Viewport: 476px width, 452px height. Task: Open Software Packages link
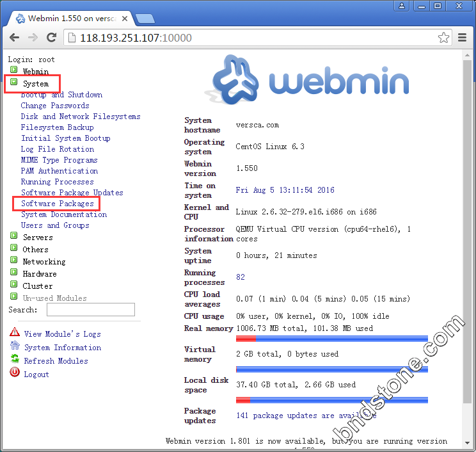pos(58,204)
